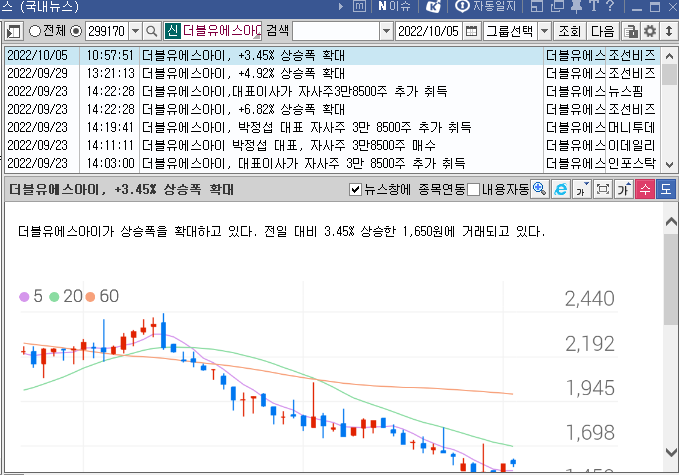Click article pane scroll up arrow
This screenshot has width=679, height=475.
[x=671, y=222]
